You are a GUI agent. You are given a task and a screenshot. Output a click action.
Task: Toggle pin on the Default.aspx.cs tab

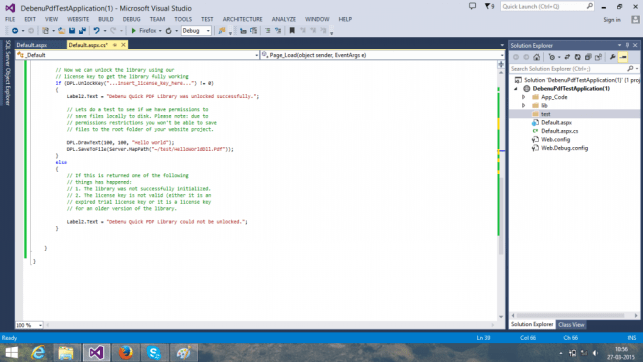tap(115, 45)
